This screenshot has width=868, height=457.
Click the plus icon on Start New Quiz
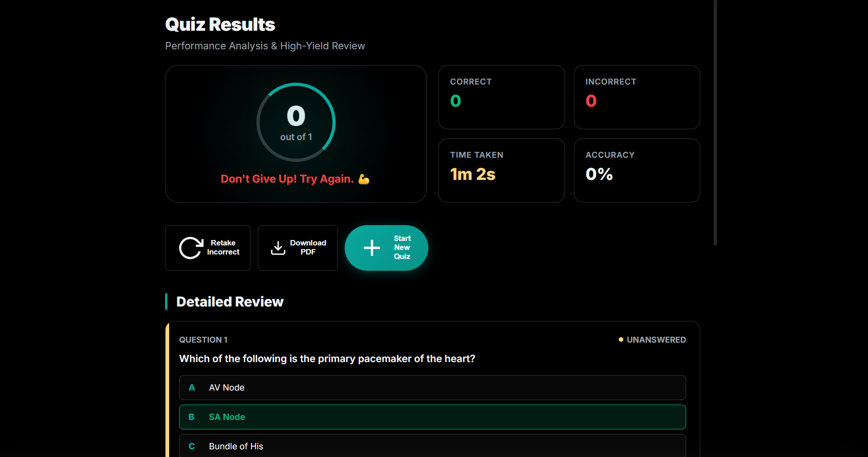tap(371, 248)
